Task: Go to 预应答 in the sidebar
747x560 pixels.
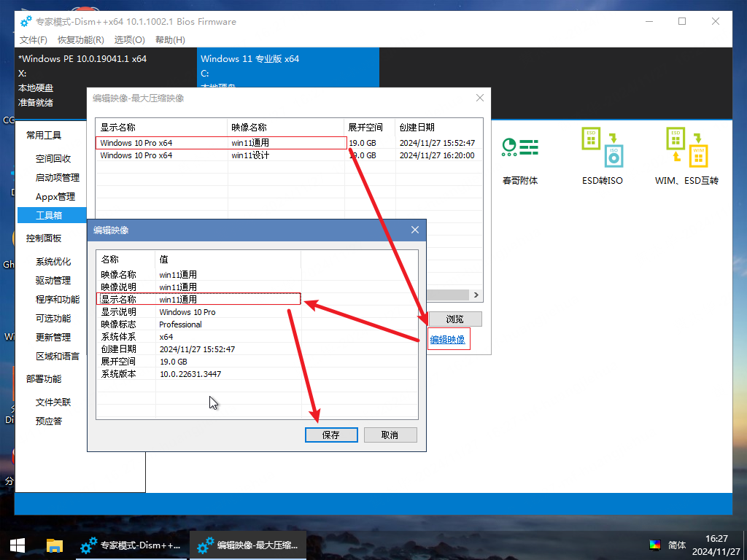Action: click(49, 421)
